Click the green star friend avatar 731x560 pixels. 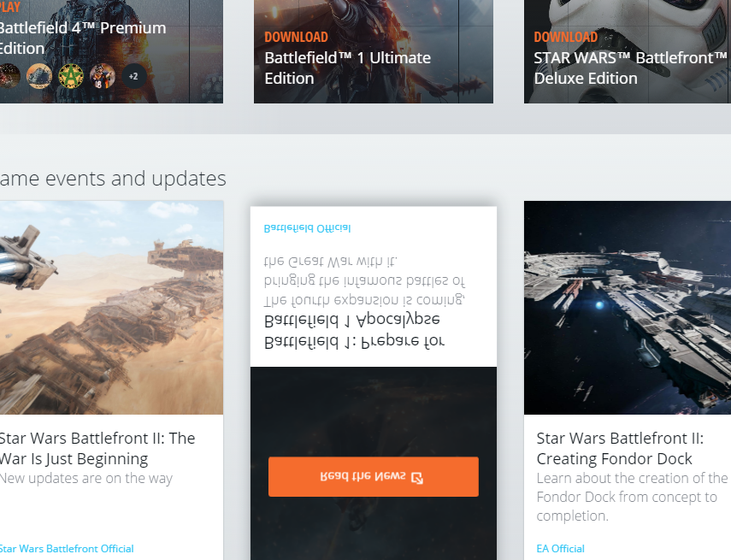(71, 76)
